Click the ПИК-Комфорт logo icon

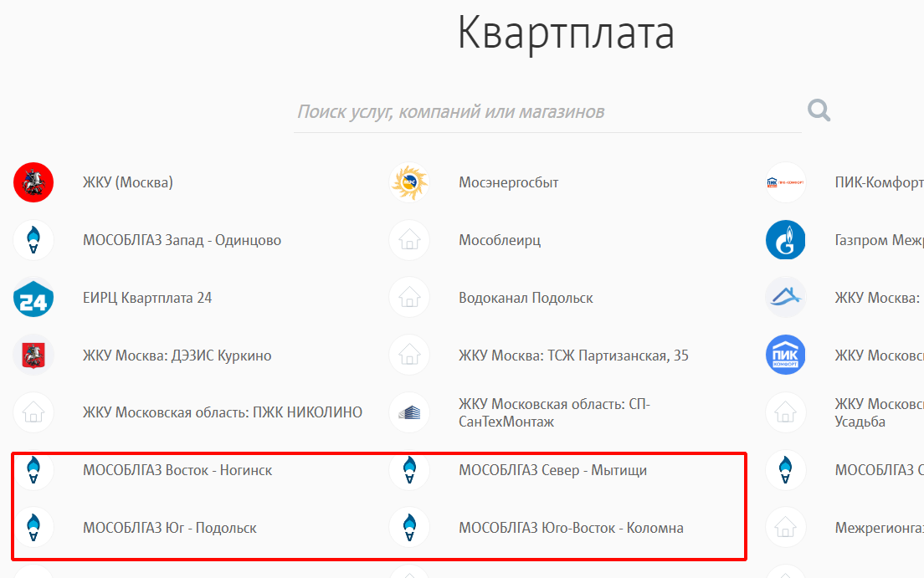pos(785,182)
